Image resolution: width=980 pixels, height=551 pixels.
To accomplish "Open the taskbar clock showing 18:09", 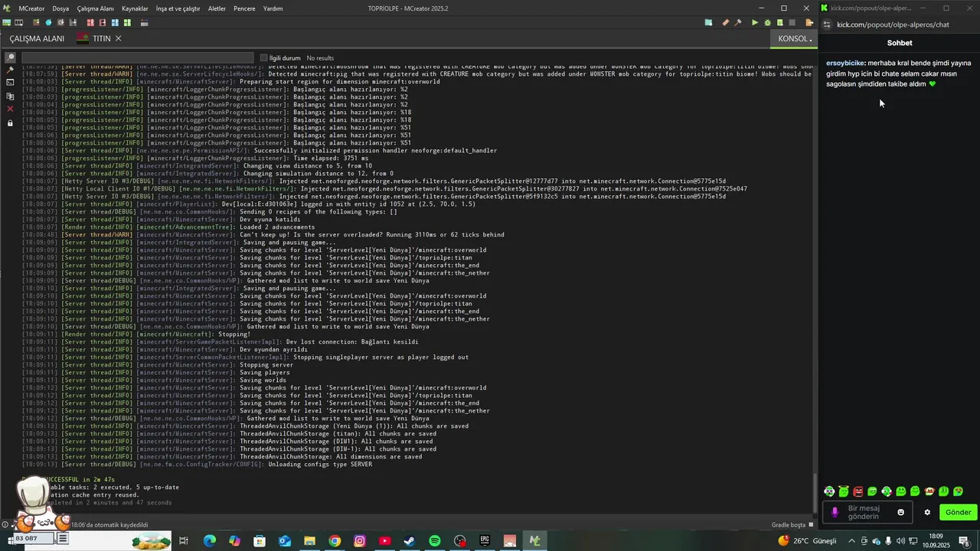I will [x=936, y=541].
